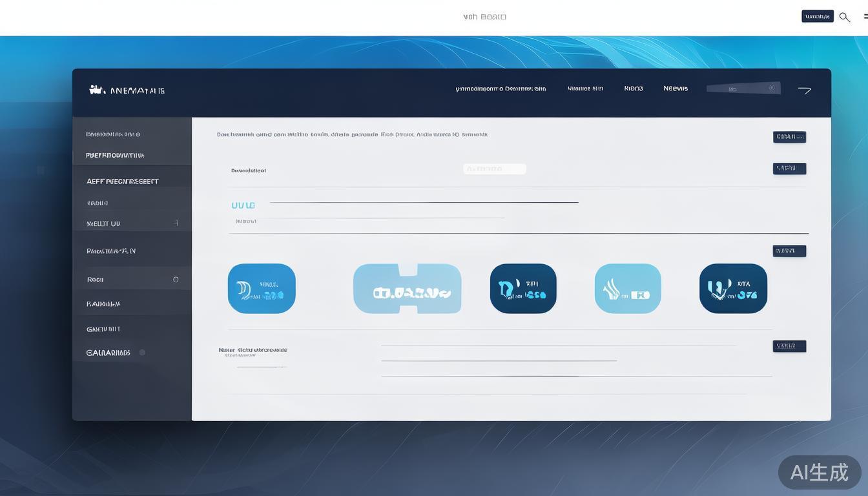Image resolution: width=868 pixels, height=496 pixels.
Task: Click the light-blue tile with wave symbol
Action: (628, 289)
